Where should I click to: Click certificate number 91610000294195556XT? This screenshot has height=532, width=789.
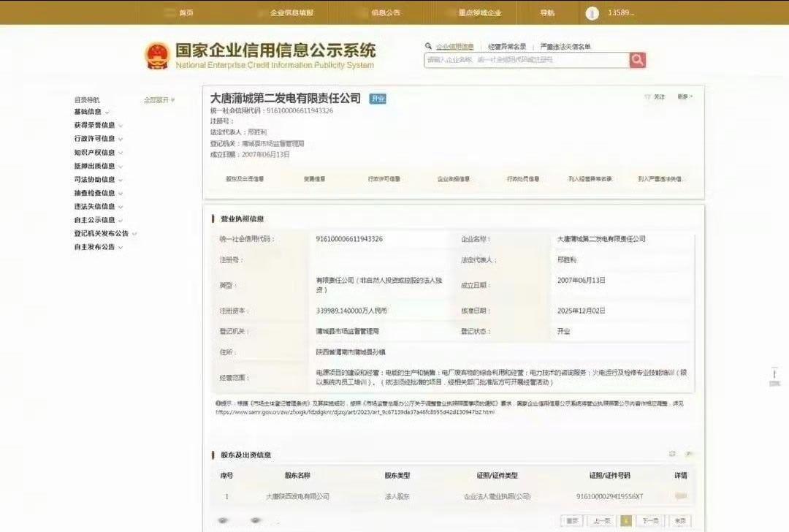[x=610, y=496]
